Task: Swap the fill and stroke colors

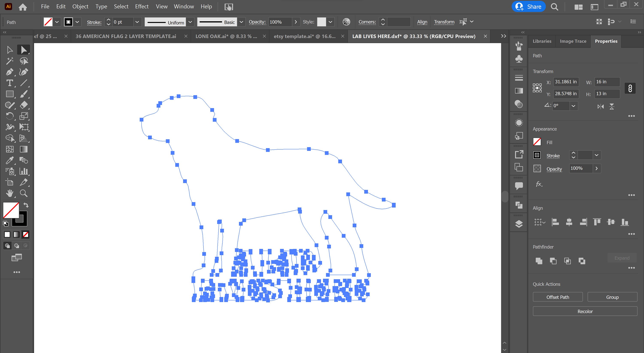Action: [26, 205]
